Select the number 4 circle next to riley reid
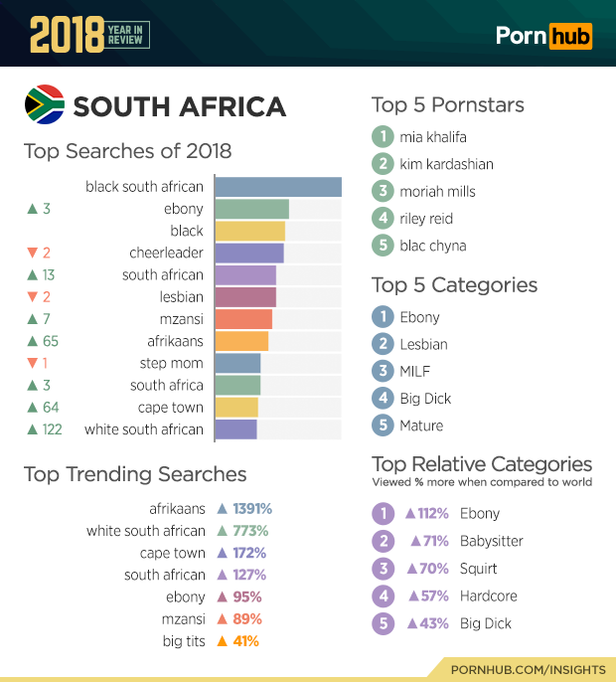The image size is (616, 682). coord(383,219)
